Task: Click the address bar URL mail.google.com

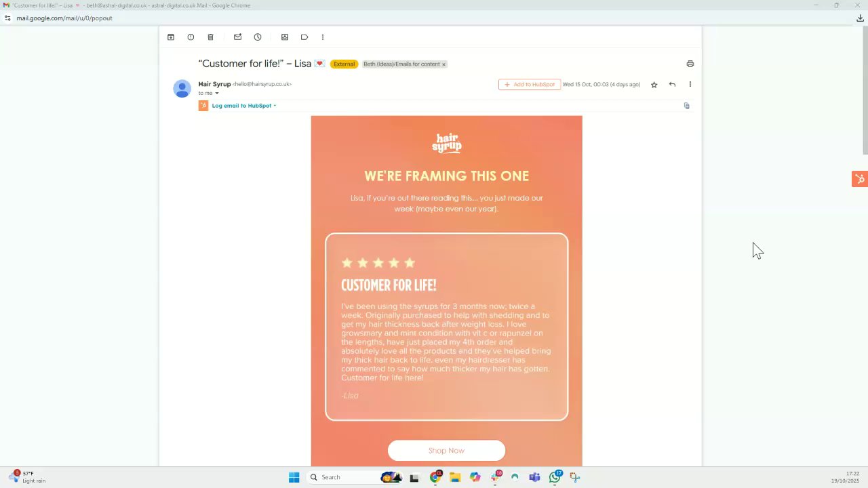Action: pos(64,18)
